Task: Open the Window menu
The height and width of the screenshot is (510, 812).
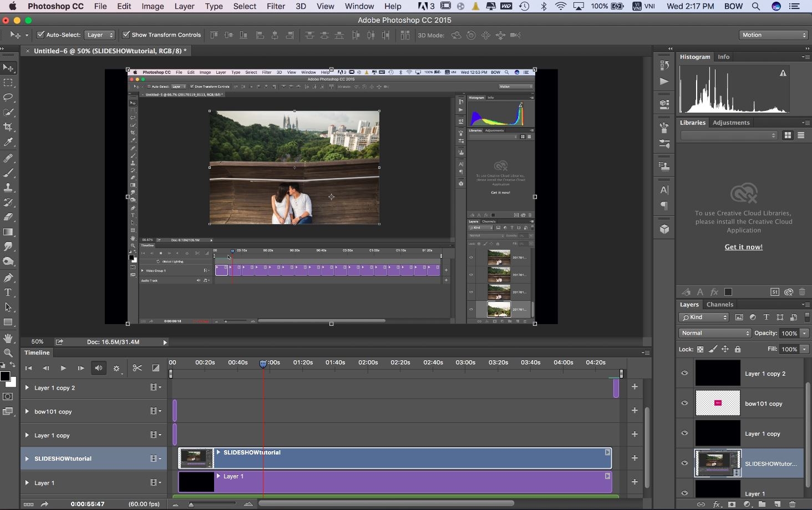Action: pyautogui.click(x=359, y=6)
